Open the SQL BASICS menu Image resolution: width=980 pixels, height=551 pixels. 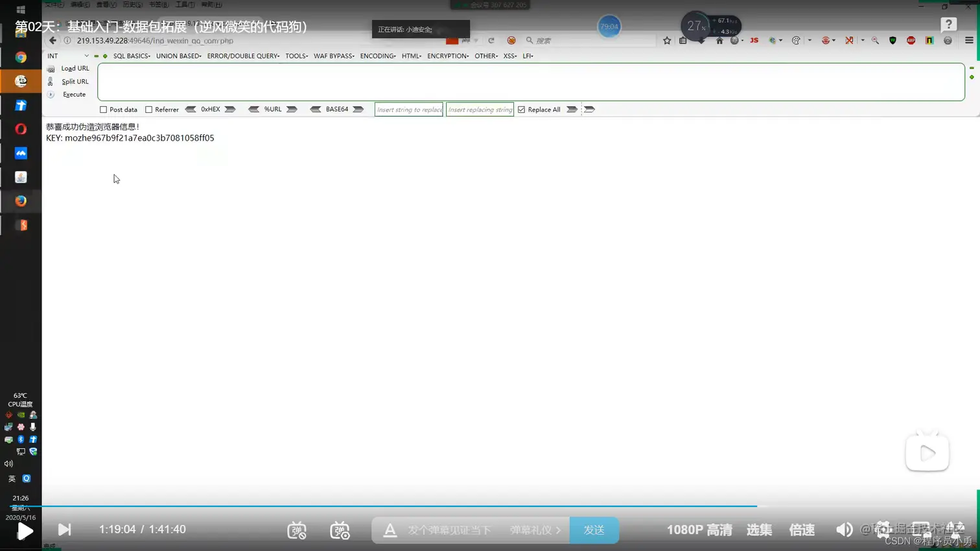pyautogui.click(x=132, y=56)
